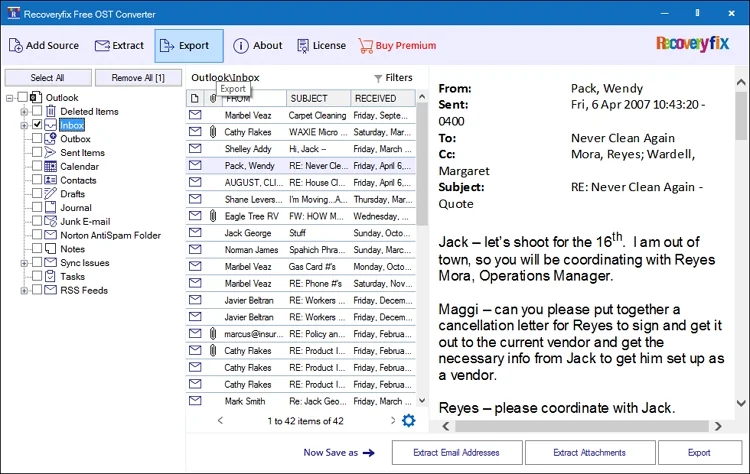Select the Pack, Wendy email row
The height and width of the screenshot is (474, 750).
(300, 165)
